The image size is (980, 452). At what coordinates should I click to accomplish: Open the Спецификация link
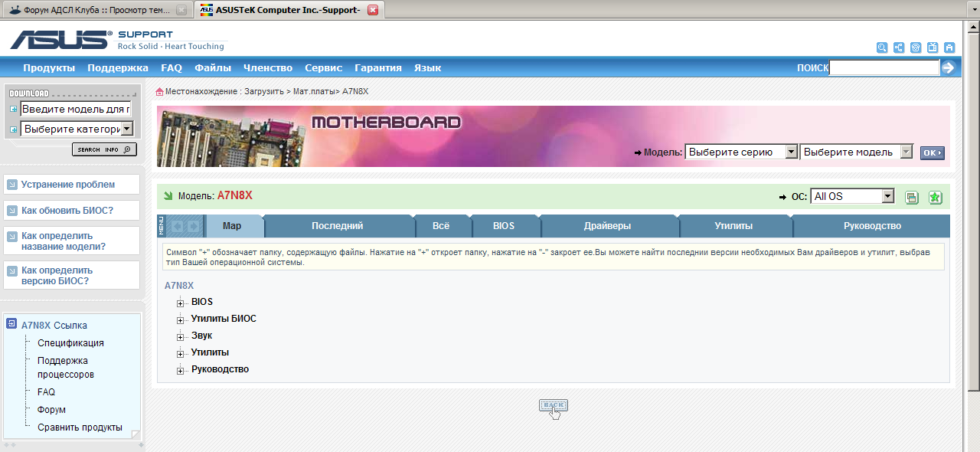(x=70, y=343)
